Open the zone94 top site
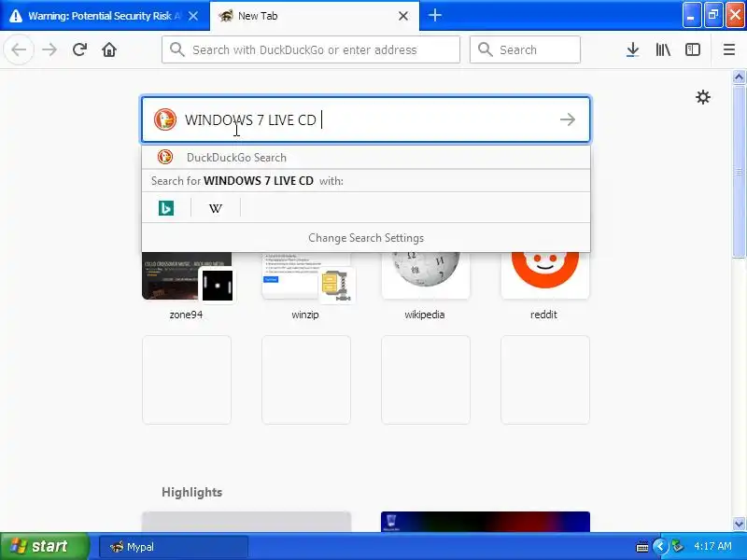 pos(186,286)
